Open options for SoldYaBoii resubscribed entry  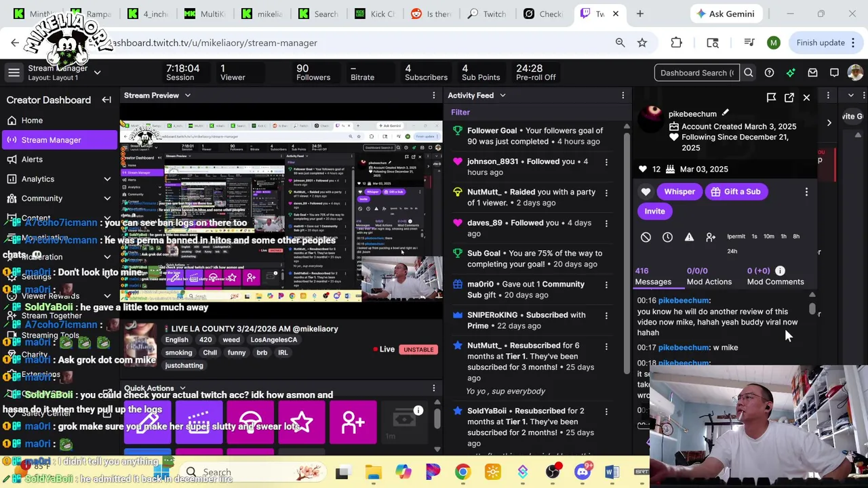coord(606,411)
